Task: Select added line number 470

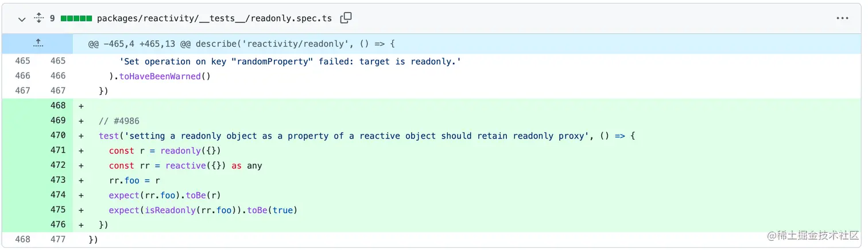Action: click(58, 136)
